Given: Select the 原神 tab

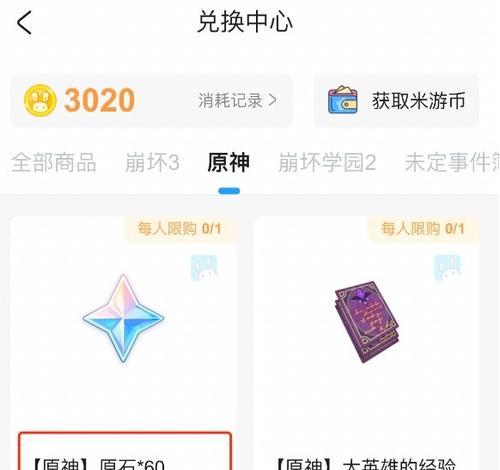Looking at the screenshot, I should pos(229,163).
